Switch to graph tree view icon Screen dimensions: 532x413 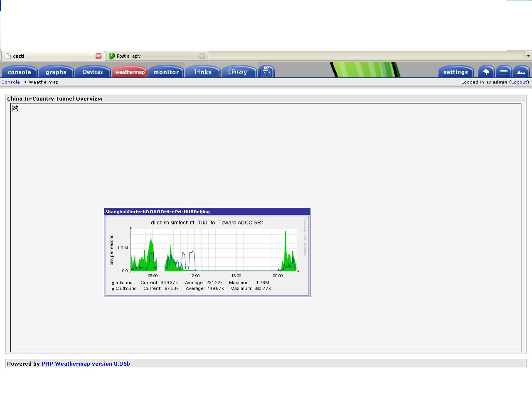point(486,72)
